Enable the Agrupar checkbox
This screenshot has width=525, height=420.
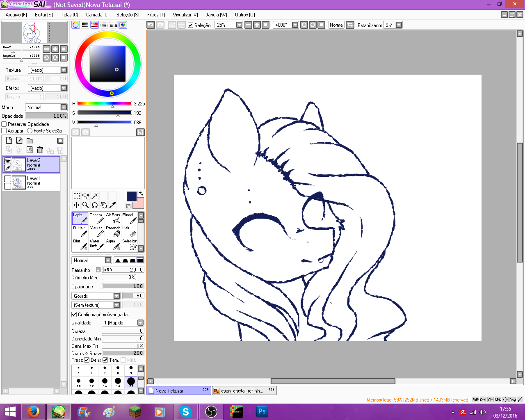coord(4,131)
